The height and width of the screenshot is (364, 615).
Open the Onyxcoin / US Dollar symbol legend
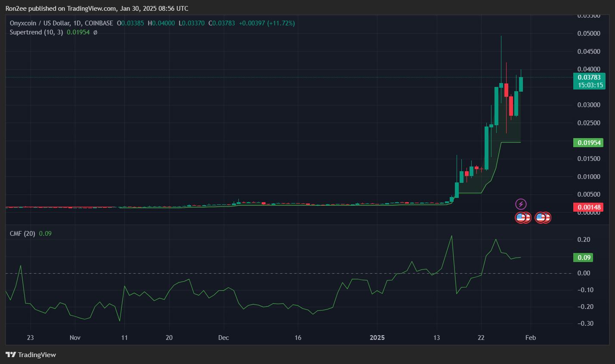point(41,23)
